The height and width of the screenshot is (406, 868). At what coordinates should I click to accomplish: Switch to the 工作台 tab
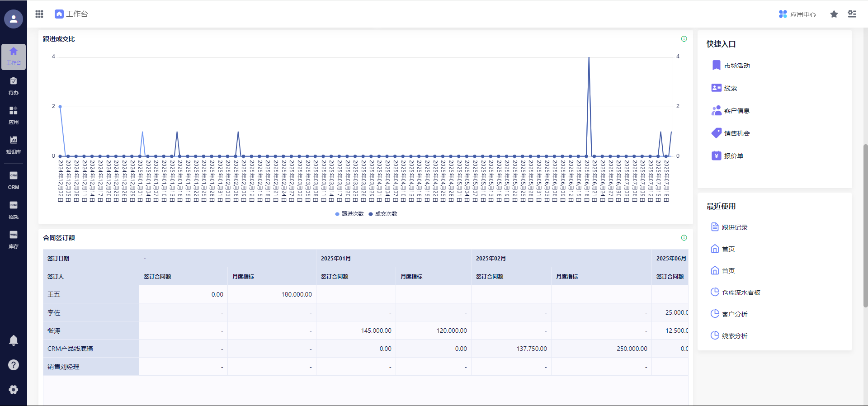tap(71, 14)
